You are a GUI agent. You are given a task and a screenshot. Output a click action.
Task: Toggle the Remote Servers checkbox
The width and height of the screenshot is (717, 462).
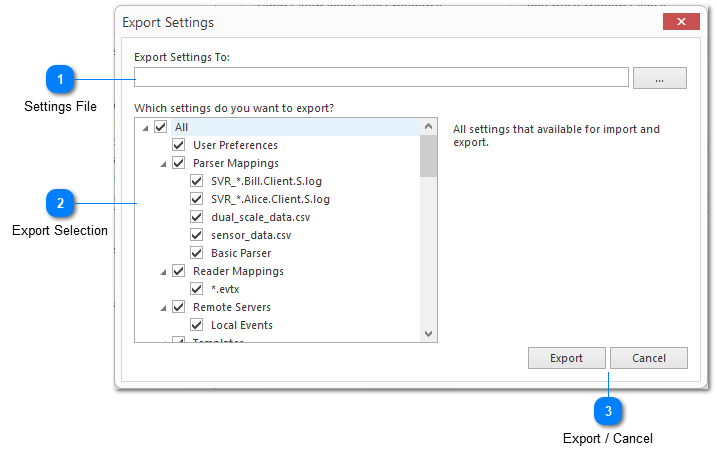pos(178,307)
